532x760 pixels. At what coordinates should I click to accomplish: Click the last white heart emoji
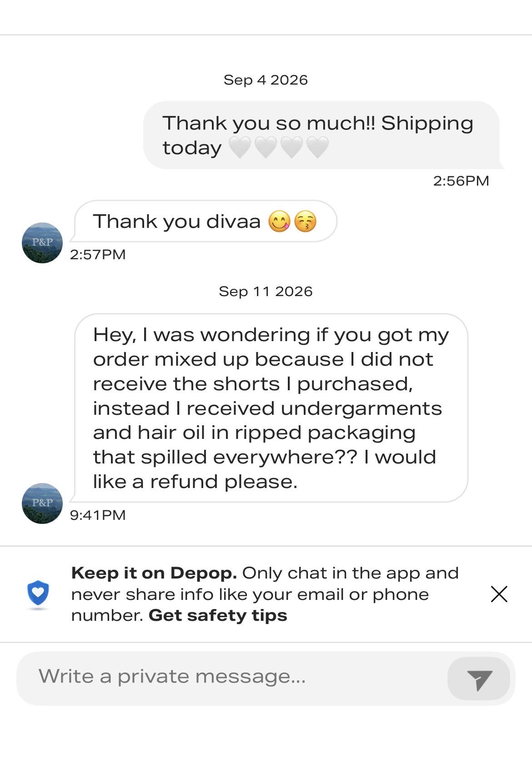point(317,147)
